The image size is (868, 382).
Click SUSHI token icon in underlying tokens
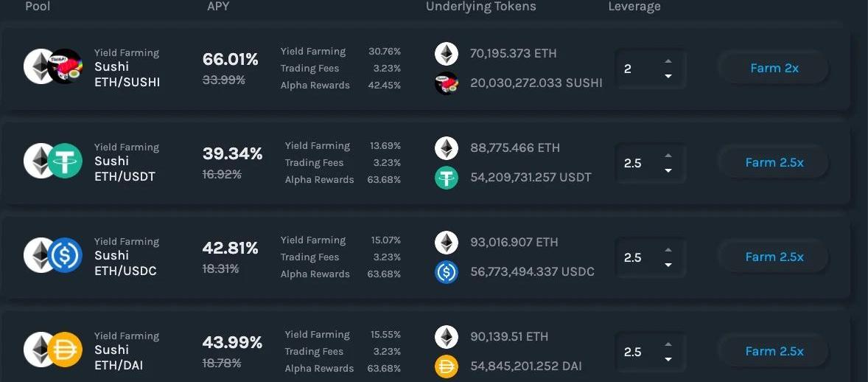point(446,83)
